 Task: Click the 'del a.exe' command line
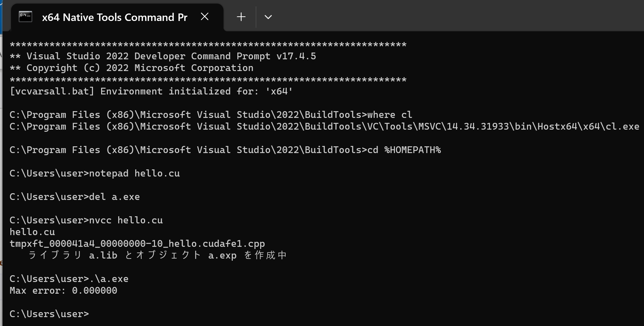tap(75, 197)
